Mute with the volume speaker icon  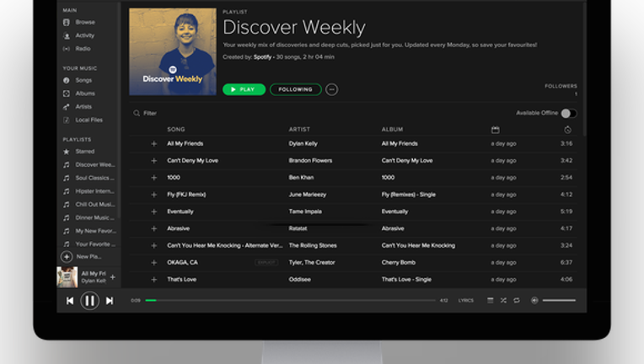(x=534, y=301)
